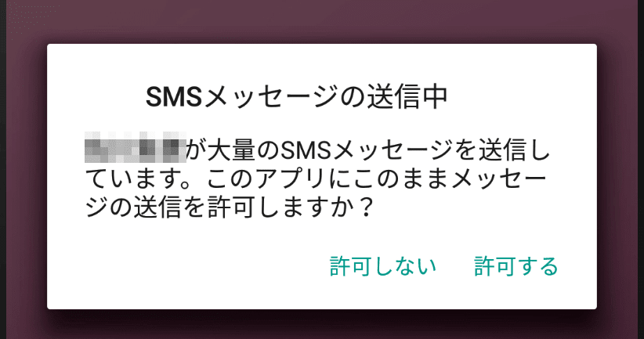Click このアプリに in the warning text

point(279,179)
